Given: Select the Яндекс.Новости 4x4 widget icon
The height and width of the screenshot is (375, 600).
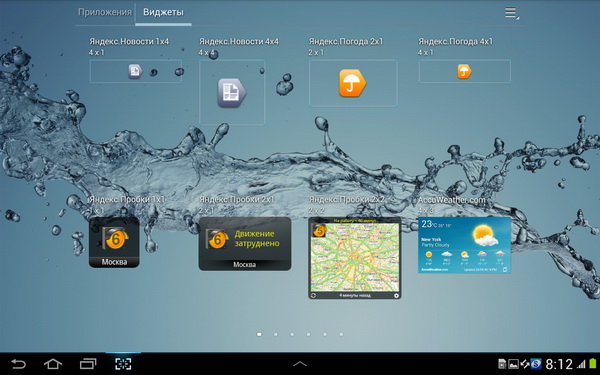Looking at the screenshot, I should pyautogui.click(x=232, y=93).
